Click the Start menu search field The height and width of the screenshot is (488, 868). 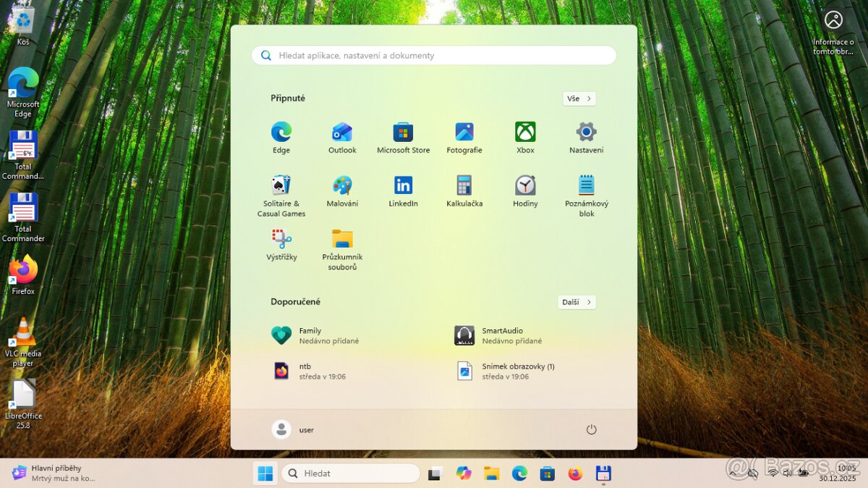(x=433, y=55)
